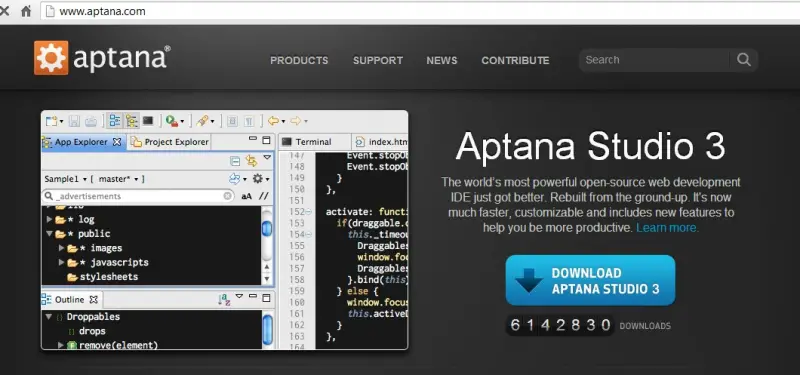This screenshot has height=375, width=800.
Task: Click the green Run toolbar icon
Action: 172,121
